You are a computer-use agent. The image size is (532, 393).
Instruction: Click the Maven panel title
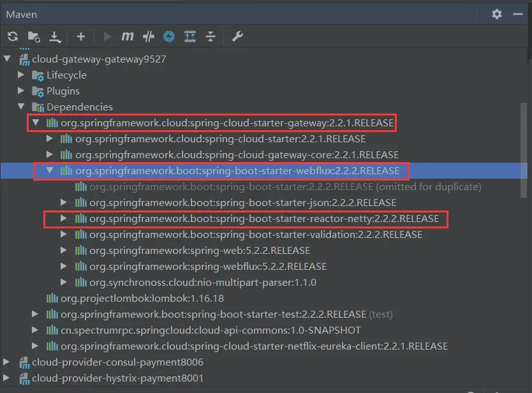point(22,14)
